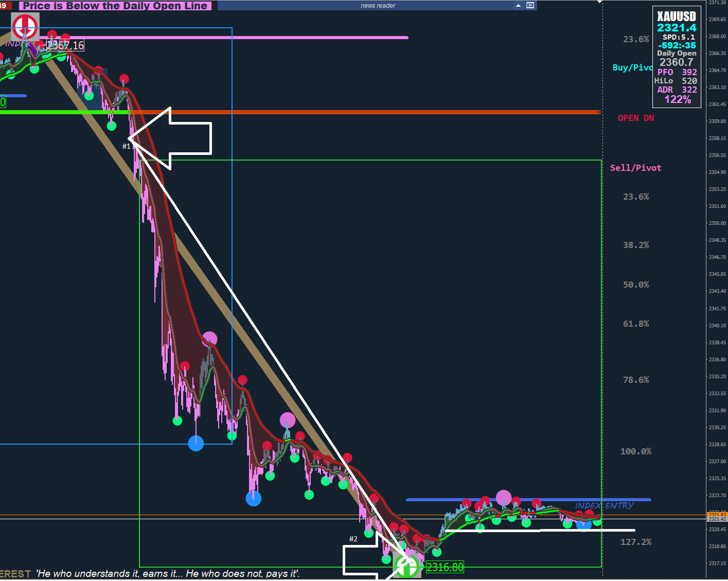Click the 50.0% Fibonacci level label

coord(636,285)
